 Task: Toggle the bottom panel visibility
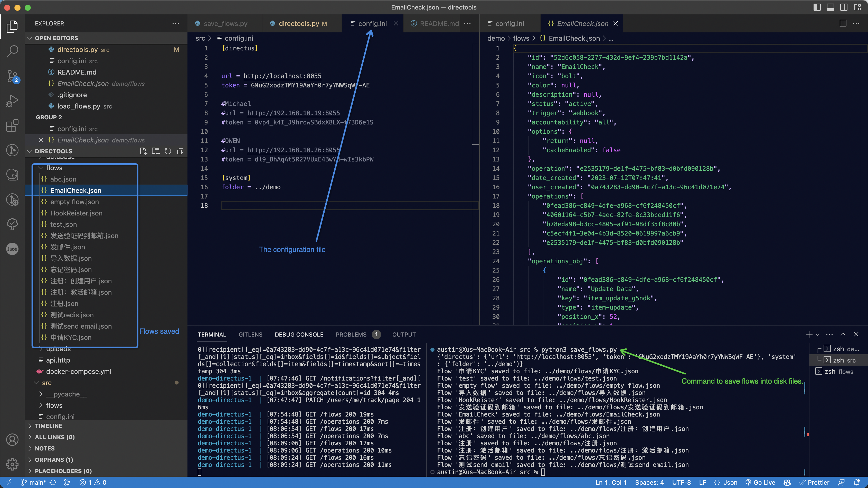[x=830, y=7]
